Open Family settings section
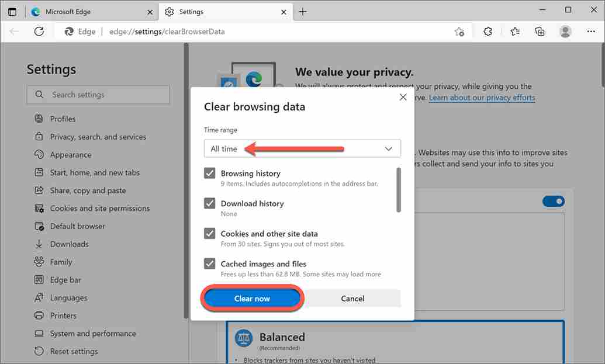This screenshot has height=364, width=605. tap(53, 262)
